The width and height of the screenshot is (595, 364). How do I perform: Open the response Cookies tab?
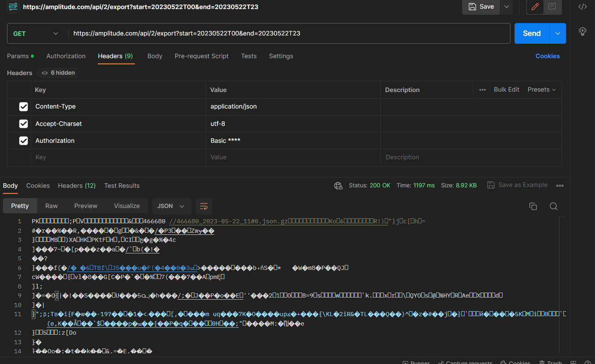(38, 186)
